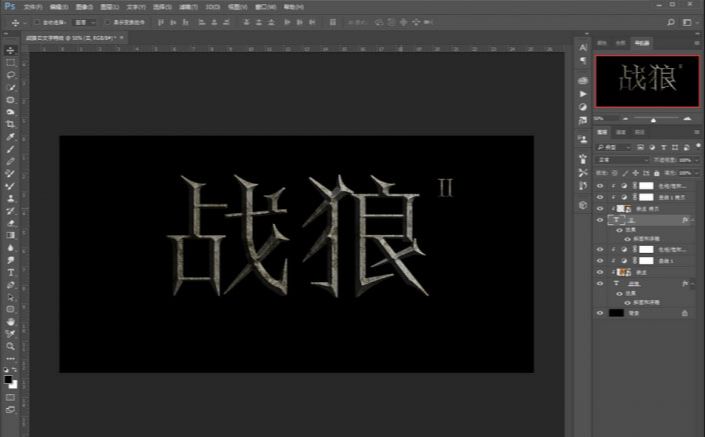This screenshot has width=705, height=437.
Task: Hide the 战狼 text layer
Action: point(600,283)
